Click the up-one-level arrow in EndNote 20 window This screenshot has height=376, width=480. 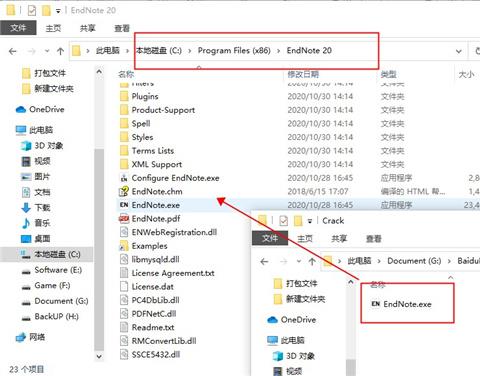(x=60, y=51)
